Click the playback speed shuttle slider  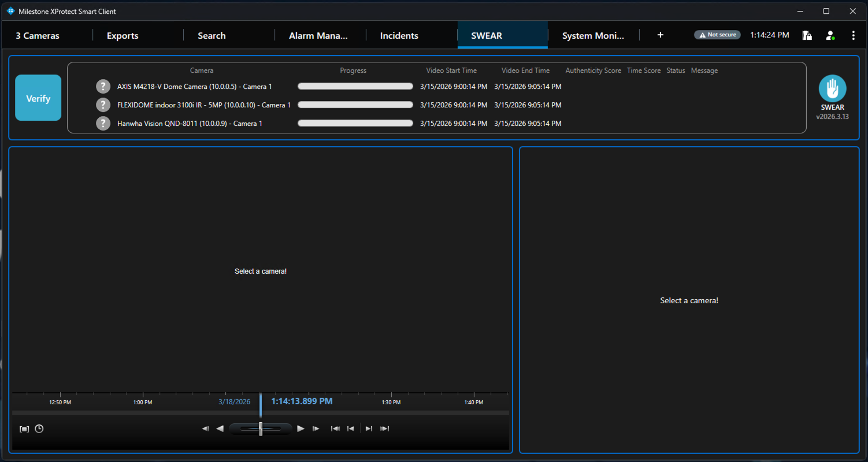click(261, 429)
